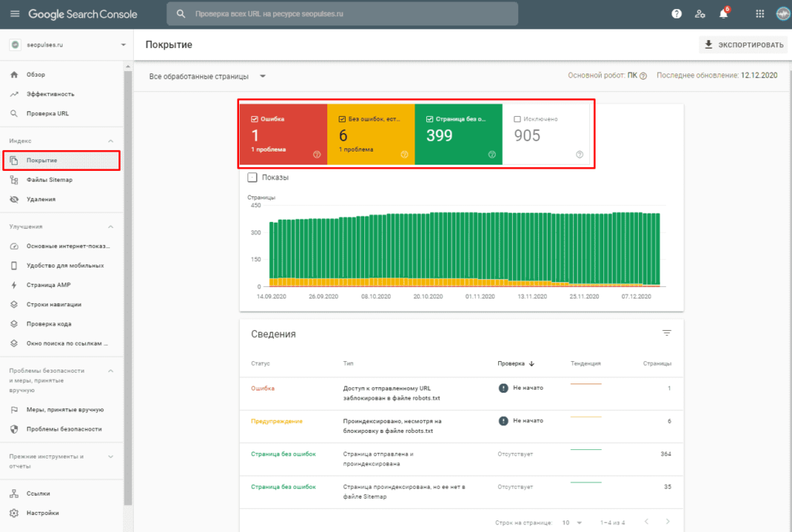Enable the Исключено checkbox
Screen dimensions: 792x532
point(517,119)
